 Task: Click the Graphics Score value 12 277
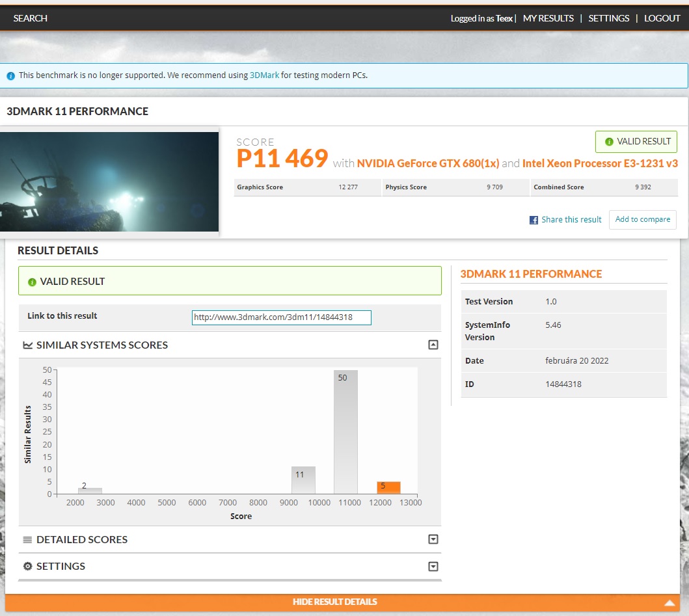pos(348,187)
